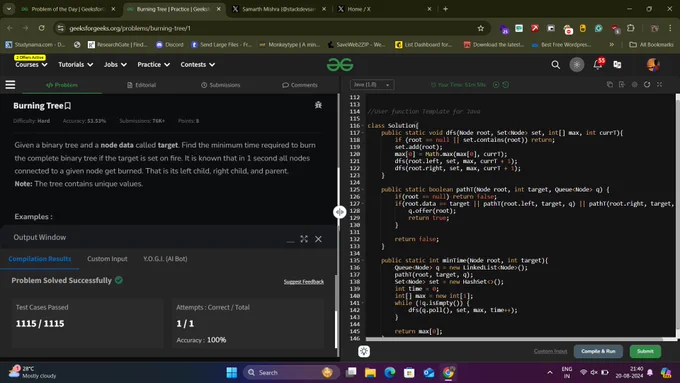Open the editor settings gear icon
The image size is (680, 383).
point(634,85)
